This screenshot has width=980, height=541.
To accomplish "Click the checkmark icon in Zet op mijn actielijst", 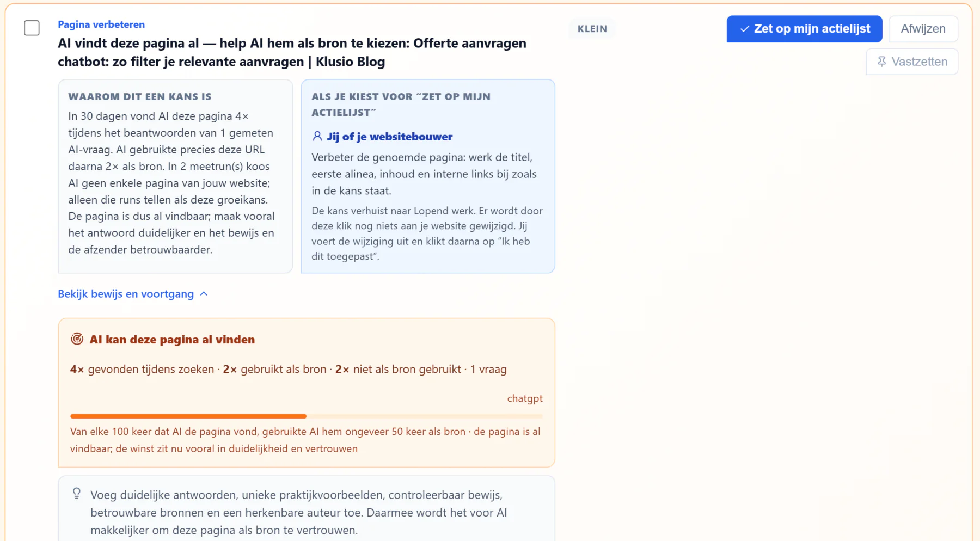I will click(x=744, y=29).
